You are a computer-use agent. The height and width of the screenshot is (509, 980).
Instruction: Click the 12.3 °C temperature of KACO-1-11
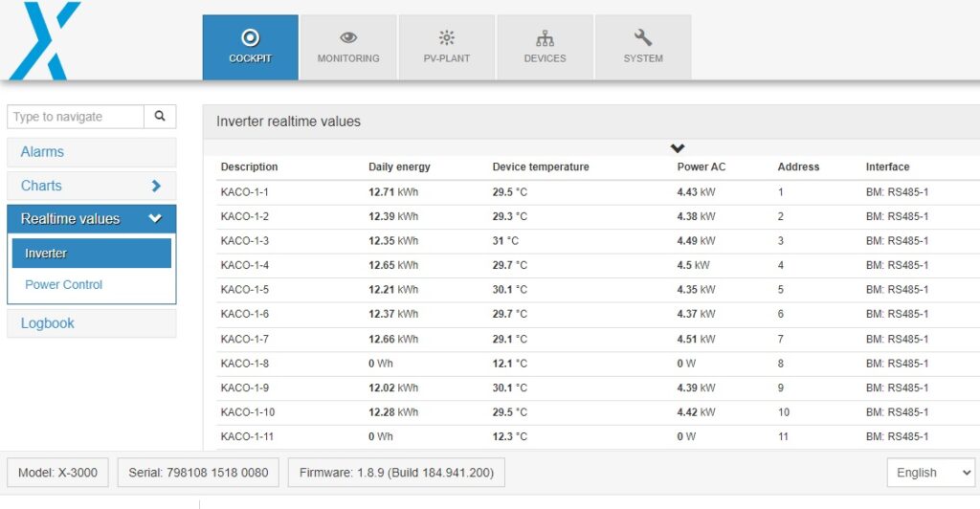coord(509,436)
